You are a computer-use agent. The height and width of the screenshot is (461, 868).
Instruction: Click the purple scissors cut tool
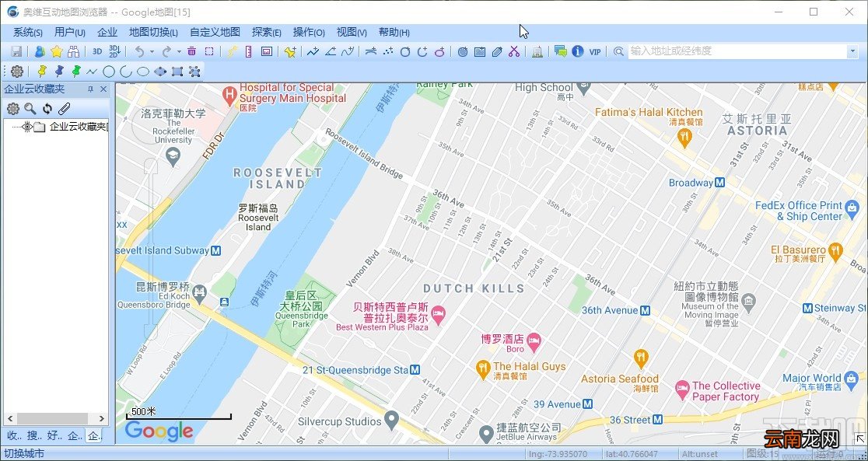(x=514, y=51)
